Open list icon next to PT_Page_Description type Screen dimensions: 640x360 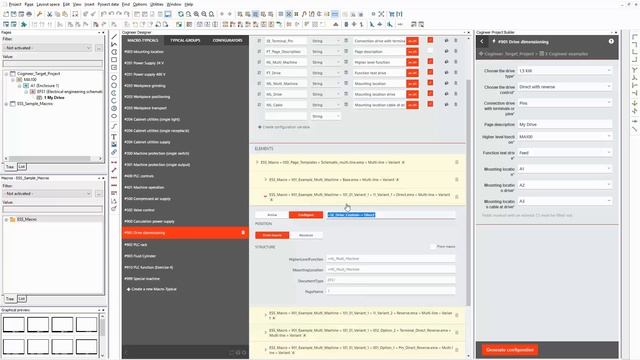click(x=346, y=51)
